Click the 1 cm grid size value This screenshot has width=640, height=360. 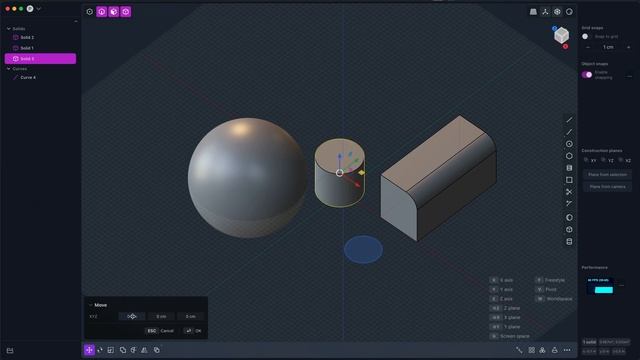tap(608, 47)
